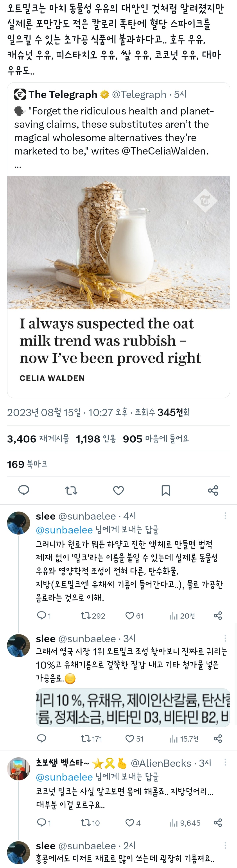Open AlienBecks profile avatar
Viewport: 237px width, 868px height.
(19, 769)
